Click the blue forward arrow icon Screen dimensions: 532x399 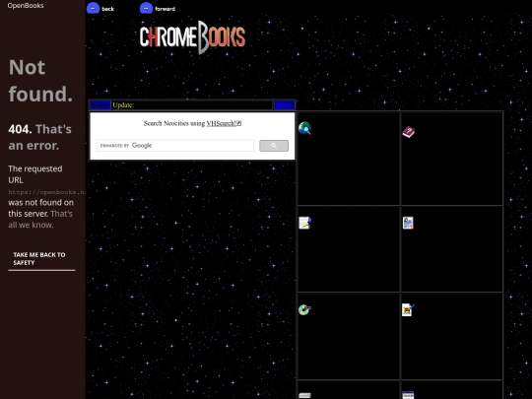tap(146, 8)
